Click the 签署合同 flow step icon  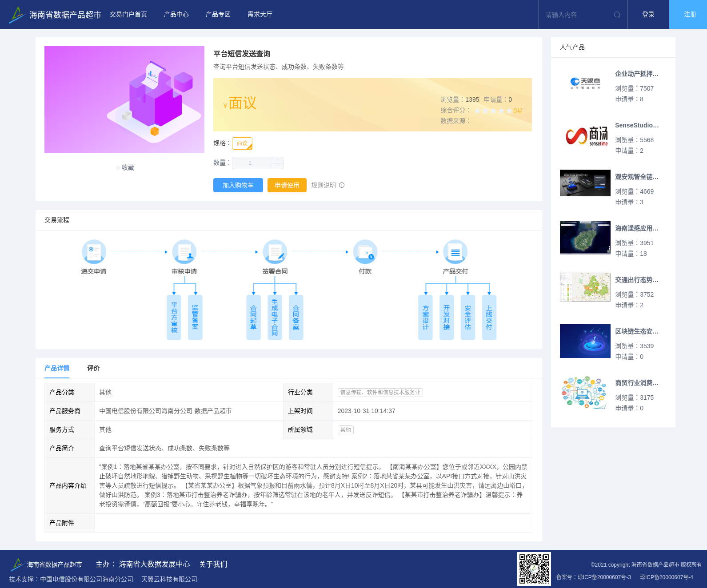[x=275, y=252]
